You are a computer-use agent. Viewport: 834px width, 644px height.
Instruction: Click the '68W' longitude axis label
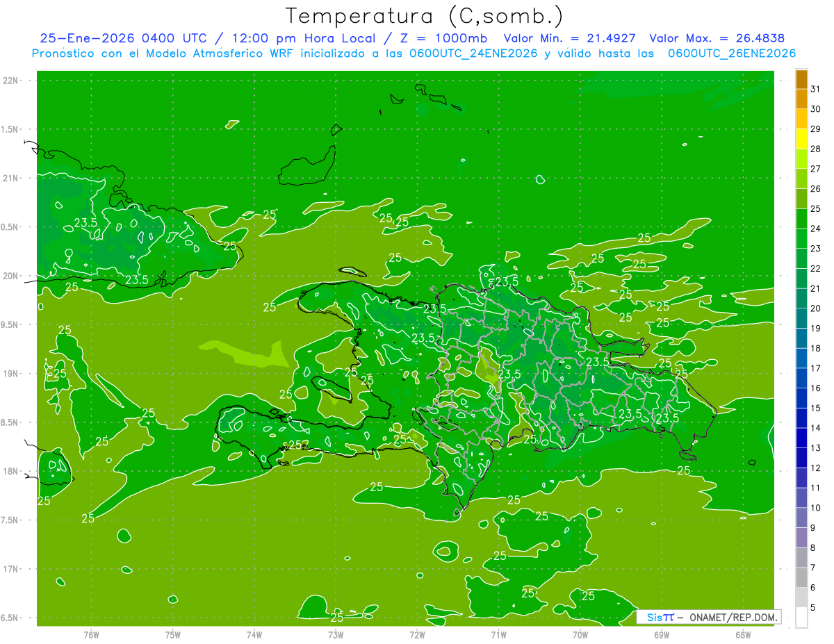(743, 634)
